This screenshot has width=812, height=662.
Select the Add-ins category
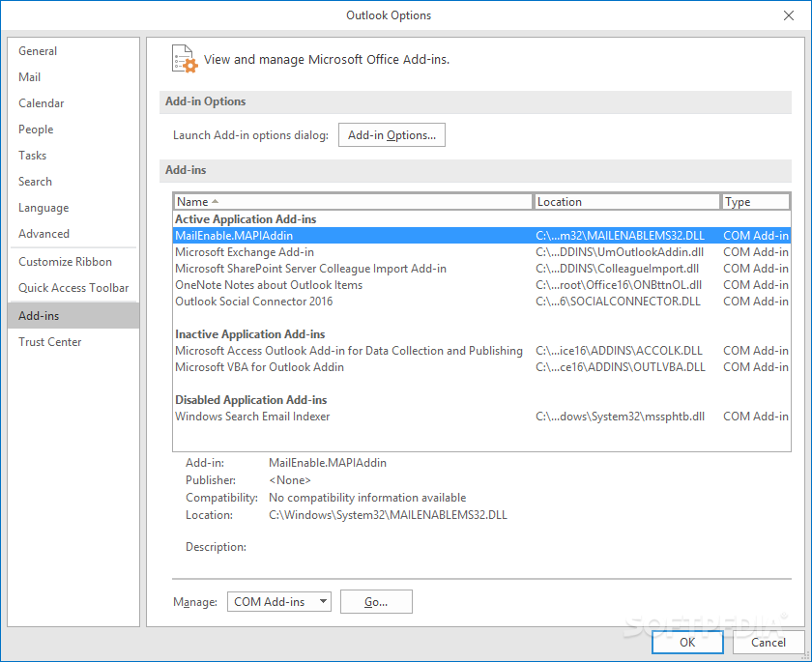73,316
